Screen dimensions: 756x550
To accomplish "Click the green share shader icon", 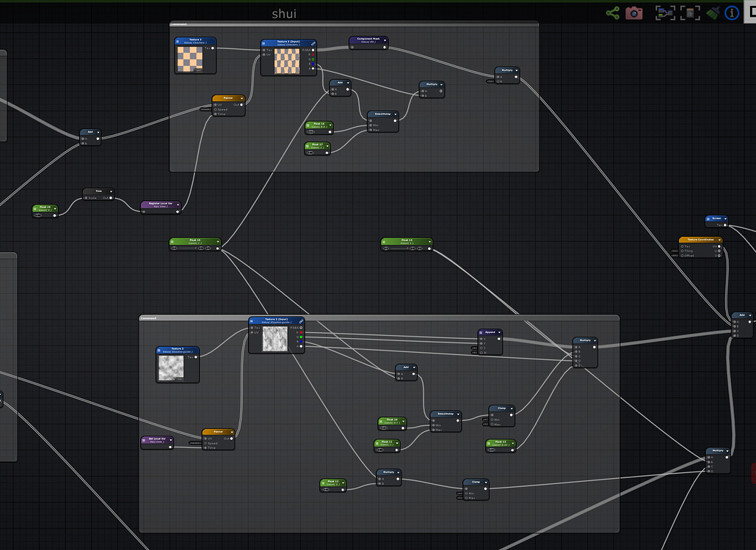I will click(x=612, y=12).
